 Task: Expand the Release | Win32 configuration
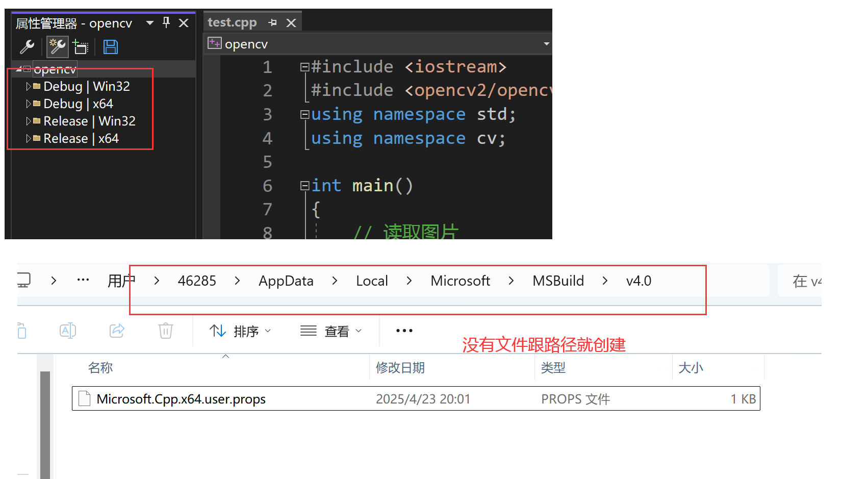click(29, 121)
